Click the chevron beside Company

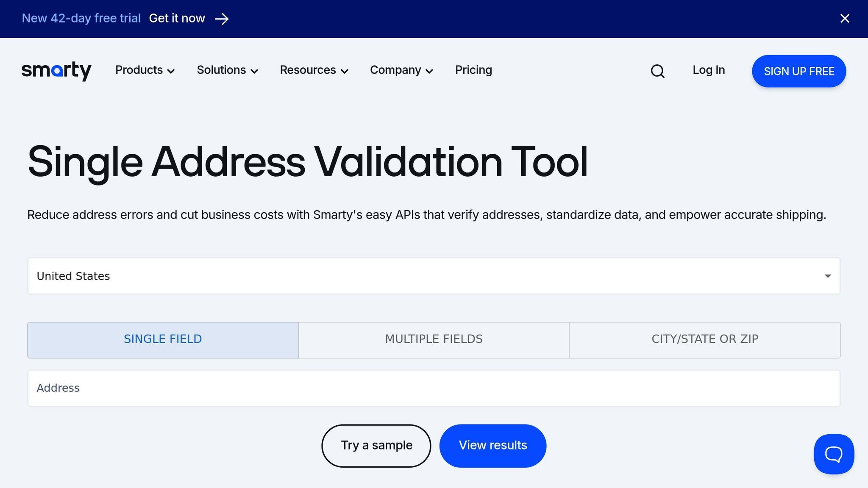(430, 71)
